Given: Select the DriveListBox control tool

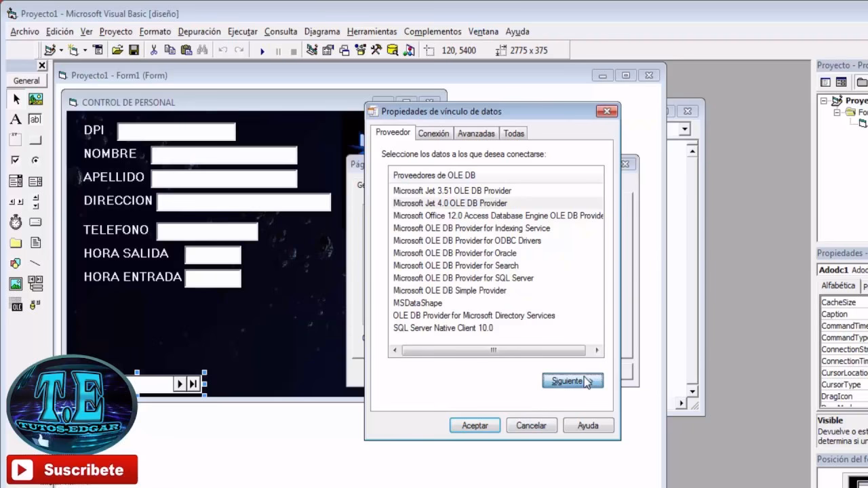Looking at the screenshot, I should [x=35, y=222].
